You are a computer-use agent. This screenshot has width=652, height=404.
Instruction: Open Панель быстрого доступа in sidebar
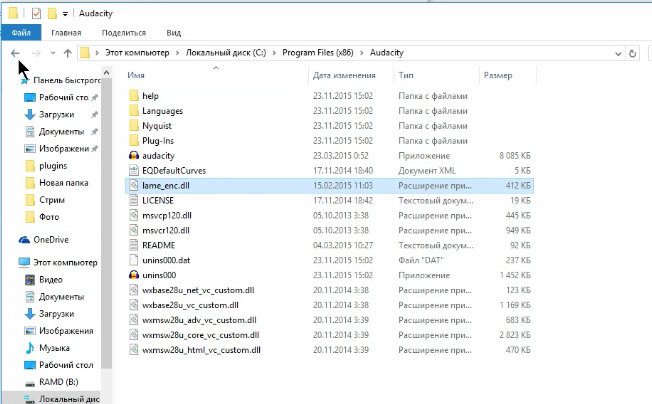click(60, 80)
